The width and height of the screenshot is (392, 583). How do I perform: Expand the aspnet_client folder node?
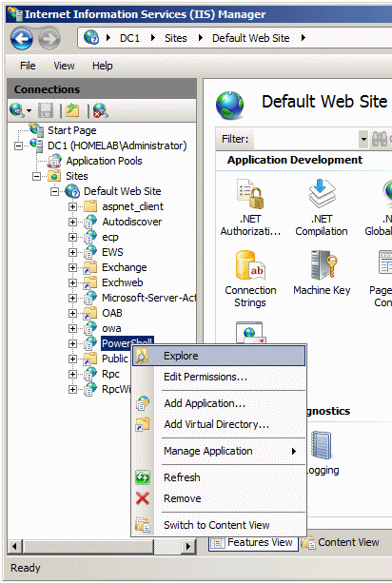pyautogui.click(x=73, y=206)
